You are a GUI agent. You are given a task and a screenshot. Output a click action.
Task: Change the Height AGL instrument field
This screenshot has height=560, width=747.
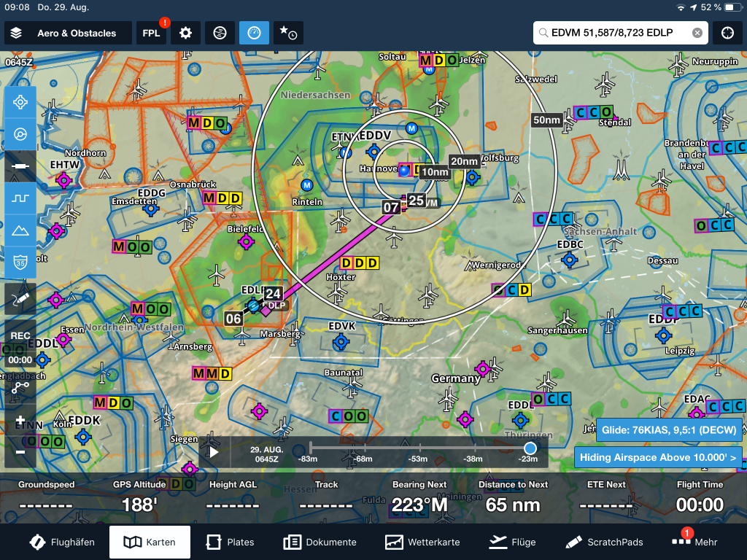click(233, 497)
